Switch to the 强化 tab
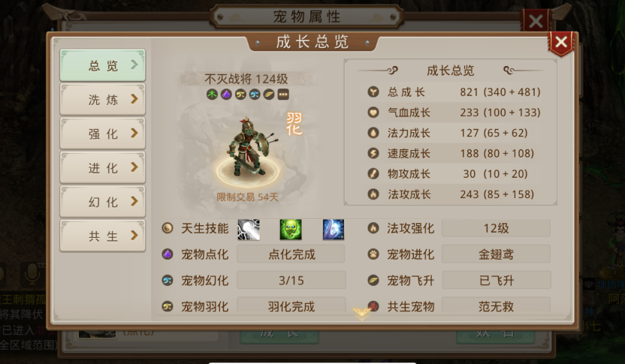This screenshot has height=364, width=625. (x=103, y=134)
